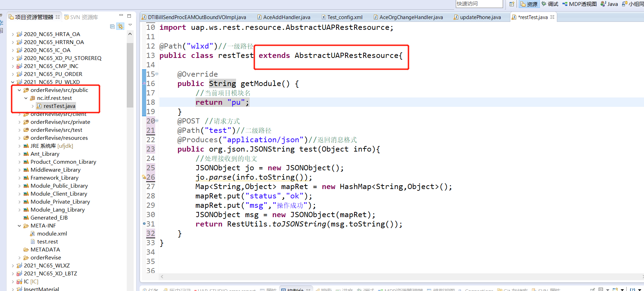Select the 2020_NC65_XD_PU_STOREREQ project
The height and width of the screenshot is (291, 644).
click(x=62, y=58)
